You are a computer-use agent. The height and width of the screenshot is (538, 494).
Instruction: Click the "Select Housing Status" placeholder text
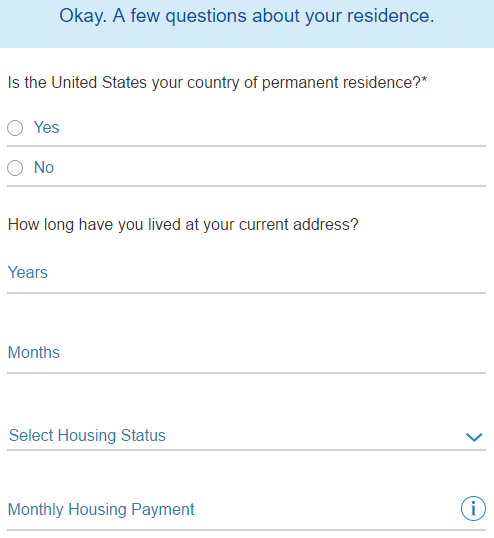tap(87, 435)
